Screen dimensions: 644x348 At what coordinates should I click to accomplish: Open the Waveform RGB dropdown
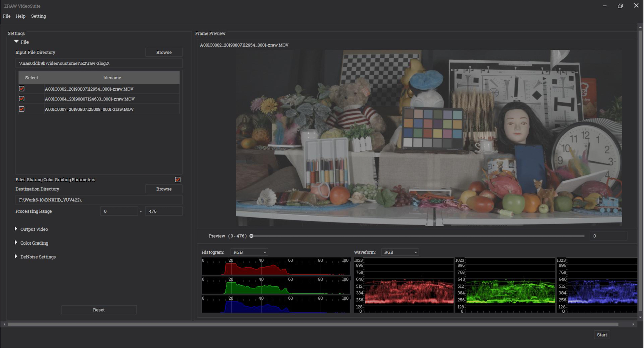400,252
